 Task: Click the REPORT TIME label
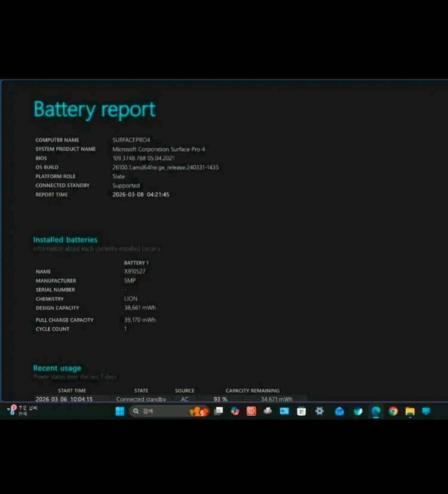pos(51,195)
